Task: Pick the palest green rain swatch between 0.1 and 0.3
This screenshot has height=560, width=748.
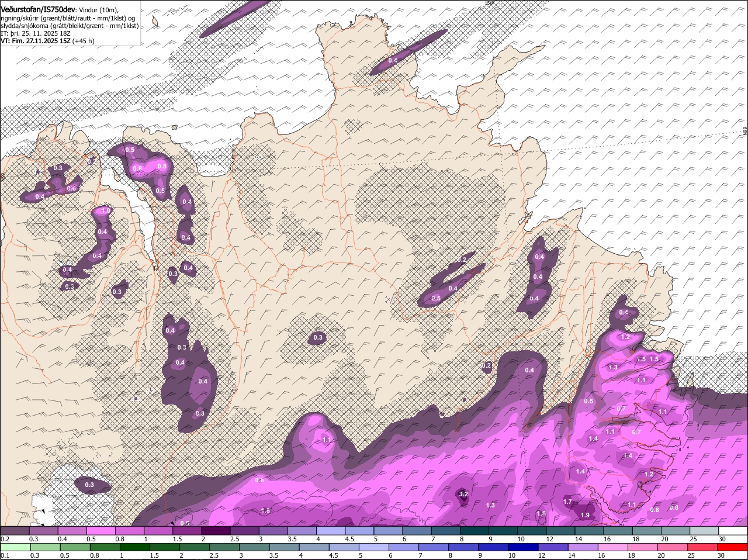Action: [x=15, y=548]
